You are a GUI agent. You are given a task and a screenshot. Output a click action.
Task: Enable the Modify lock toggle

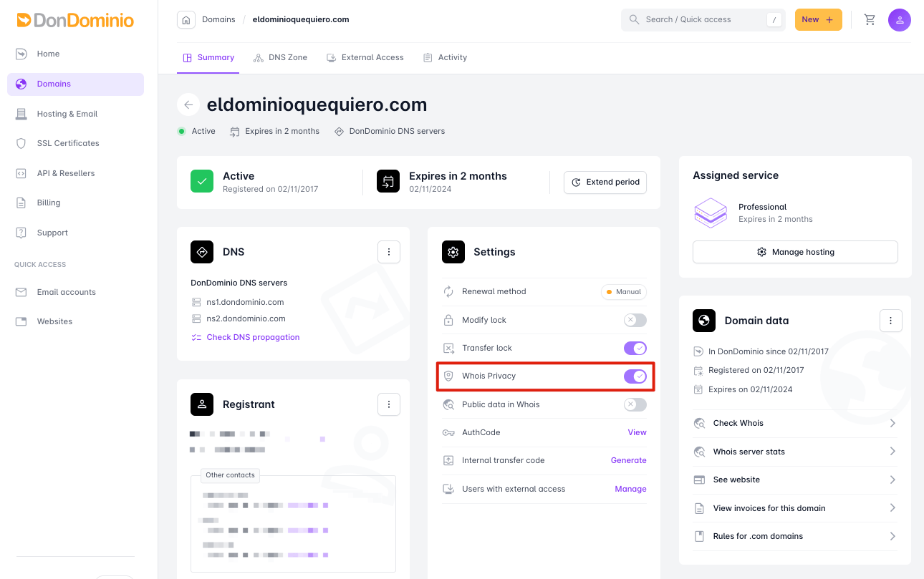635,320
